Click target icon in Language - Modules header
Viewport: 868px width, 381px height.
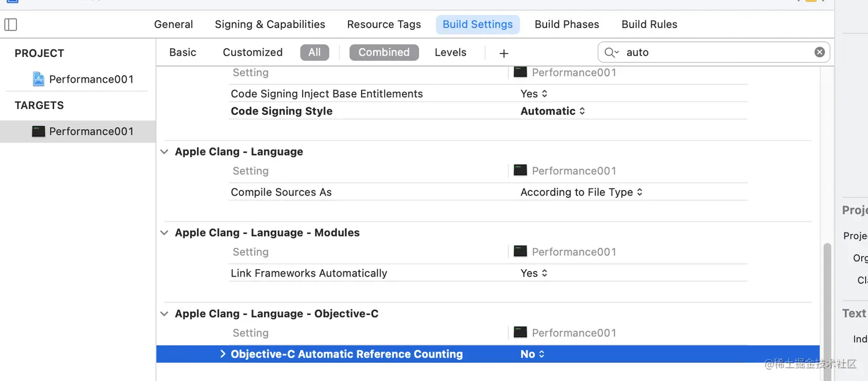pos(520,251)
